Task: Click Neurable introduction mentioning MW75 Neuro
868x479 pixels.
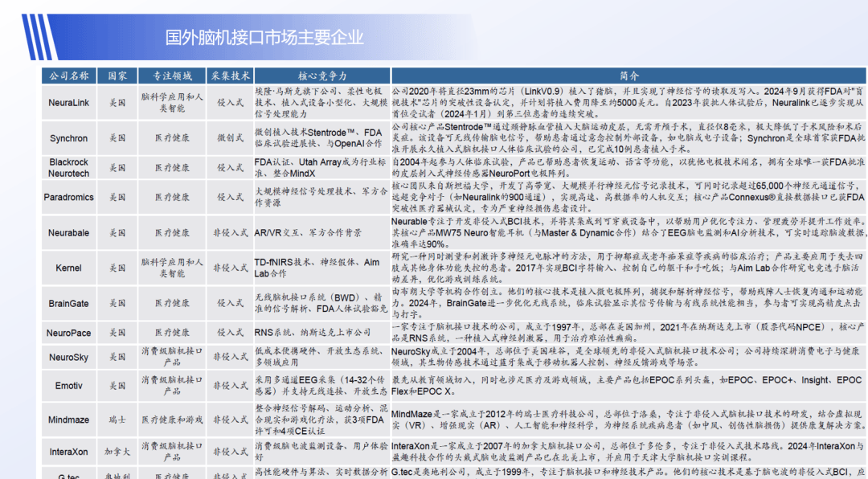Action: [628, 232]
